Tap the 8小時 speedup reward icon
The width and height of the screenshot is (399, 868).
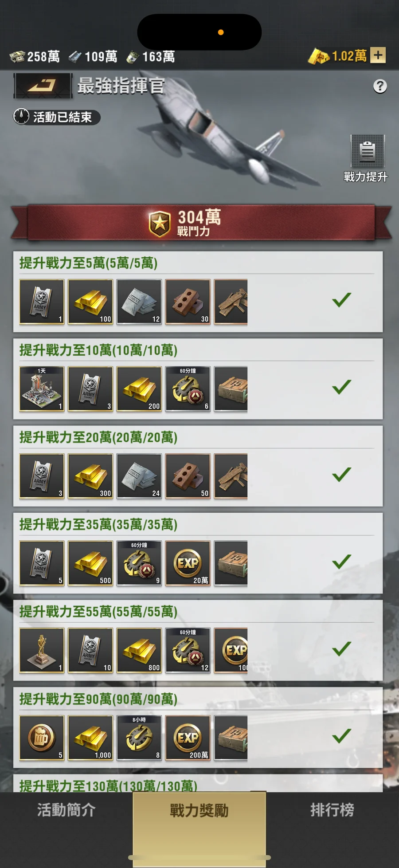coord(139,738)
